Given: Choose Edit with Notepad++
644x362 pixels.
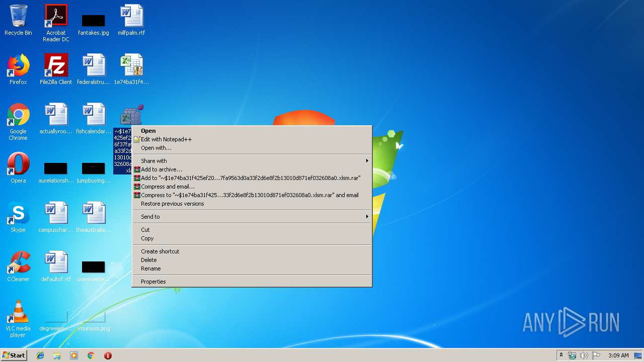Looking at the screenshot, I should [252, 139].
